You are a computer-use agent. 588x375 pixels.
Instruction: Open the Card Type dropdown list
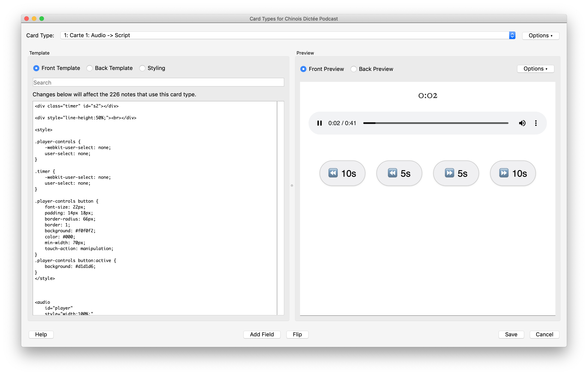point(512,35)
